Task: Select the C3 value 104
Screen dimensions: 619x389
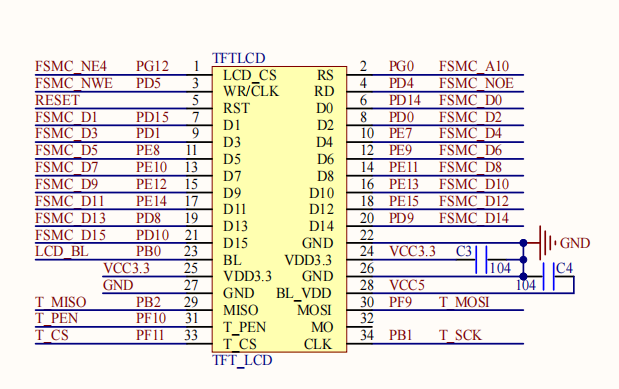Action: coord(500,268)
